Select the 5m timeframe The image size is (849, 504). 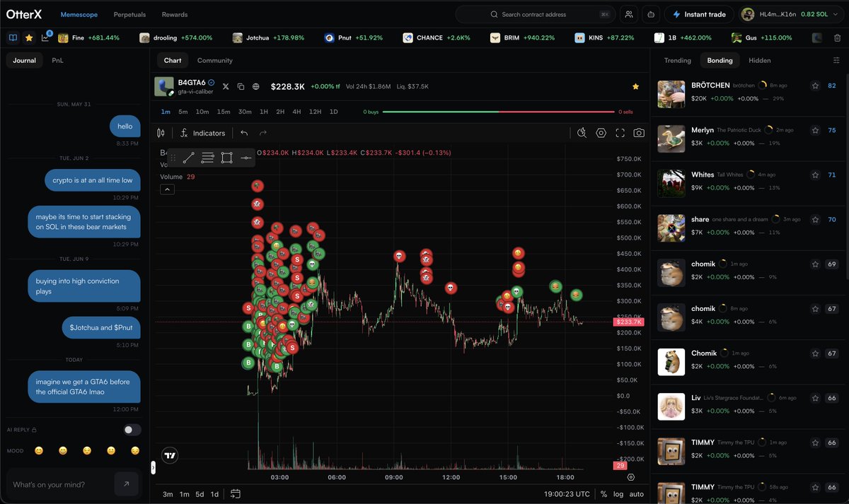[x=183, y=112]
